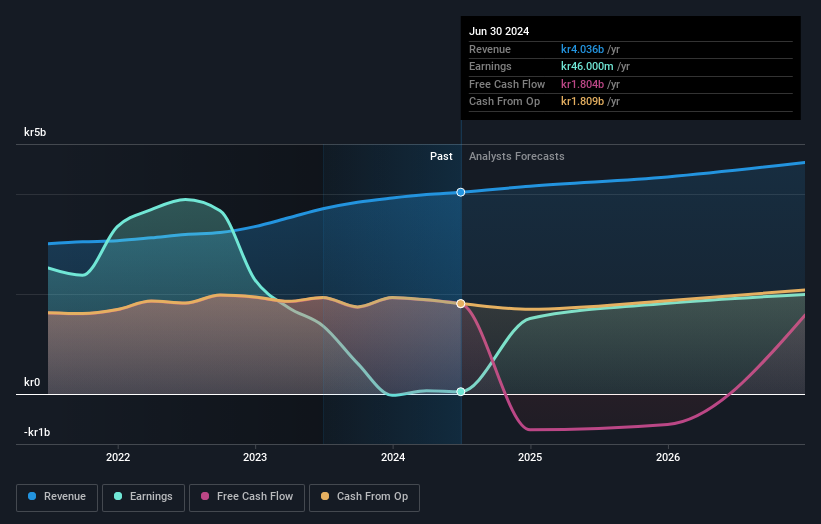Click the Jun 30 2024 tooltip date

click(x=499, y=31)
